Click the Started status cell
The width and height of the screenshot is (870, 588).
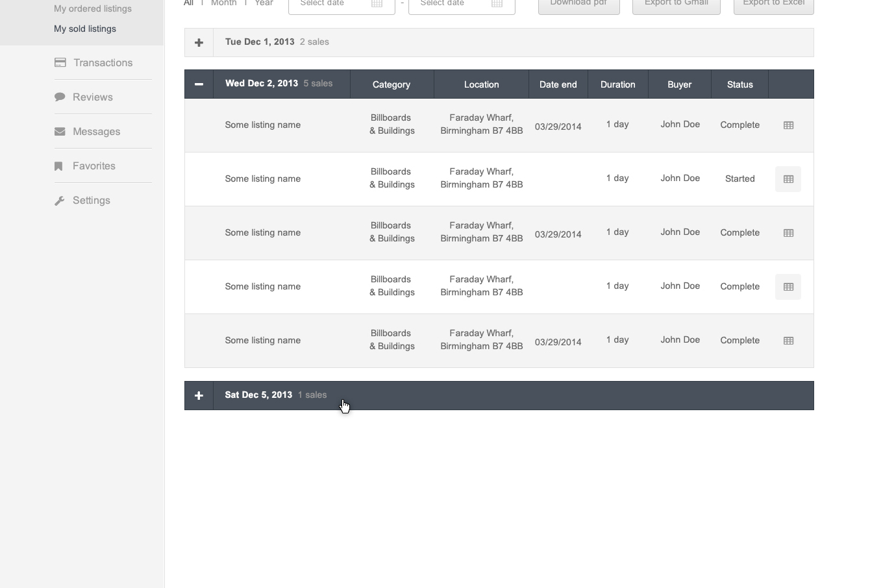740,178
